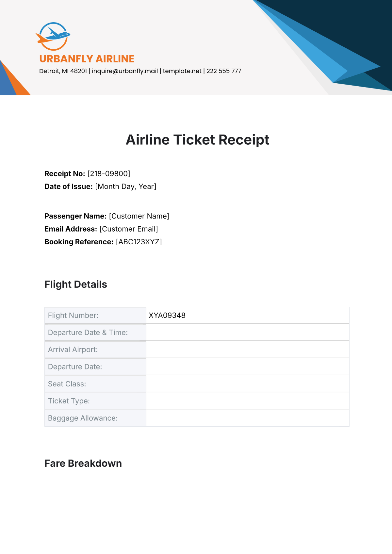392x554 pixels.
Task: Click the UrbanFly airplane logo
Action: coord(53,36)
